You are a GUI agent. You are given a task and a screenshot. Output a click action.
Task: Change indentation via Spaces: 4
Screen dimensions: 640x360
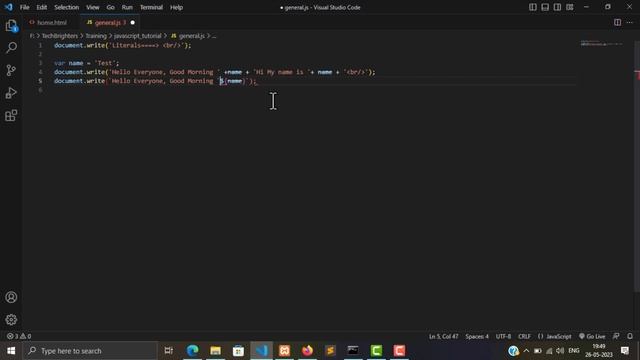pos(477,336)
